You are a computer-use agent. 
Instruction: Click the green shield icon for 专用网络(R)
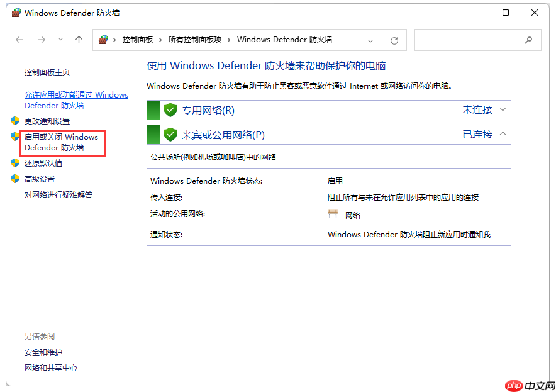click(170, 110)
